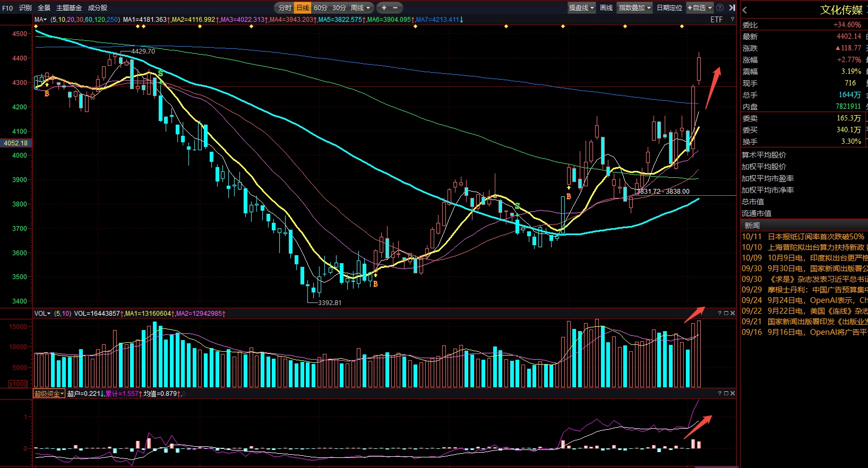Switch chart to 60分 period
Viewport: 868px width, 468px height.
coord(321,8)
